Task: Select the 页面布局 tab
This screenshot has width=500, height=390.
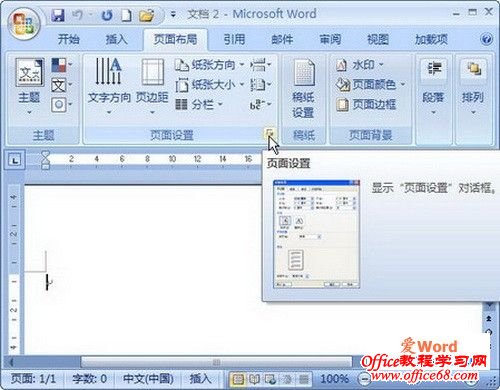Action: pos(175,39)
